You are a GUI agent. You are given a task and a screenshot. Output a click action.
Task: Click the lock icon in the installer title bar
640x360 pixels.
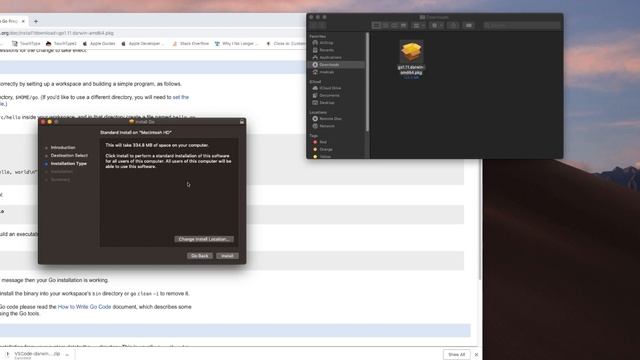point(242,122)
